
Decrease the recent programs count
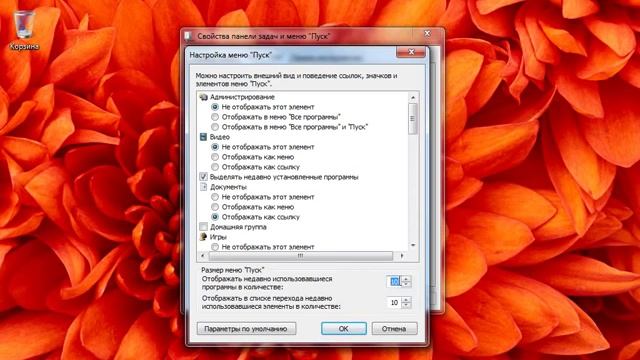point(406,284)
